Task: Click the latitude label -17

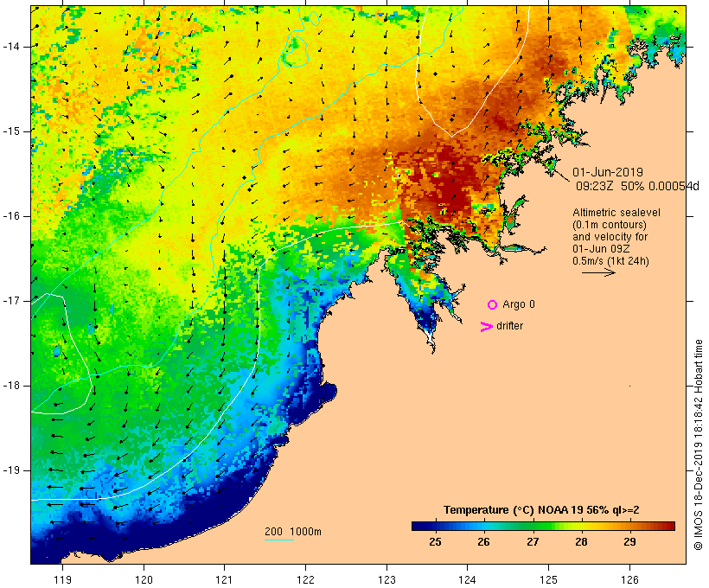Action: (x=11, y=301)
